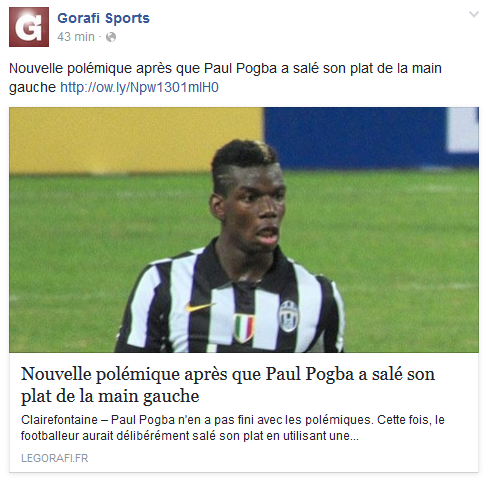Expand the post options chevron
Image resolution: width=488 pixels, height=482 pixels.
tap(474, 14)
